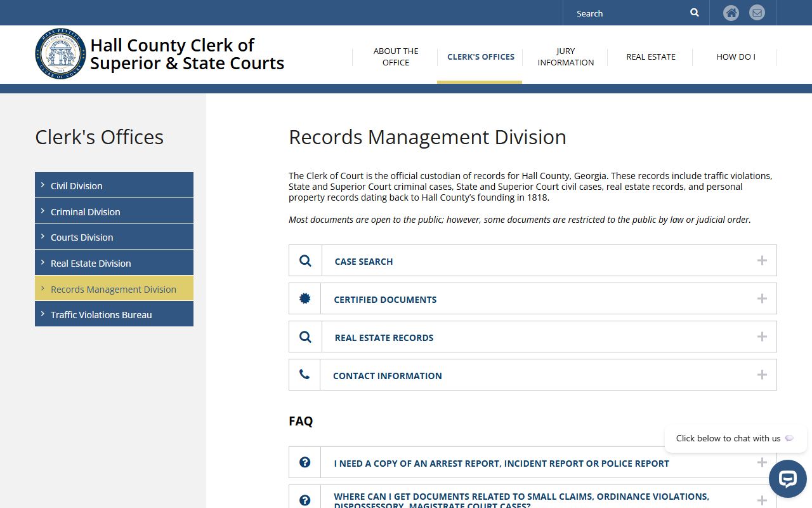Click the Search input field
Screen dimensions: 812x508
click(x=628, y=13)
